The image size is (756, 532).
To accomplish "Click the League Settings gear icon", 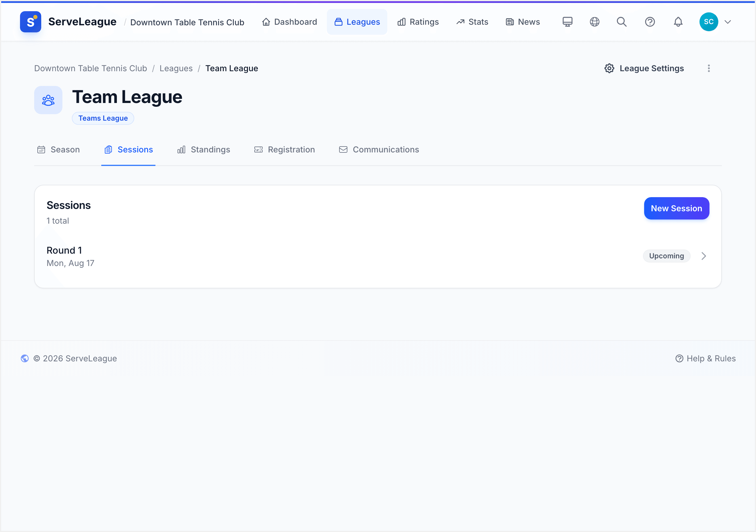I will (x=609, y=69).
